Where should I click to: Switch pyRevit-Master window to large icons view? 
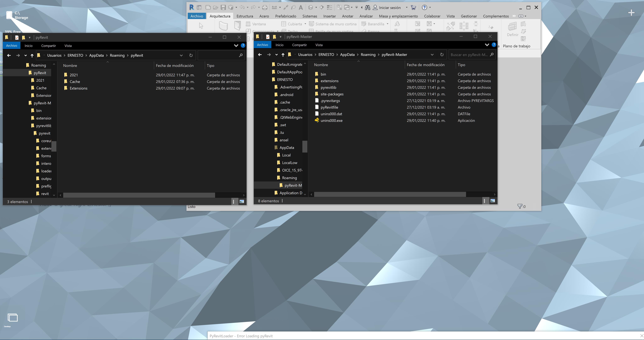[492, 201]
